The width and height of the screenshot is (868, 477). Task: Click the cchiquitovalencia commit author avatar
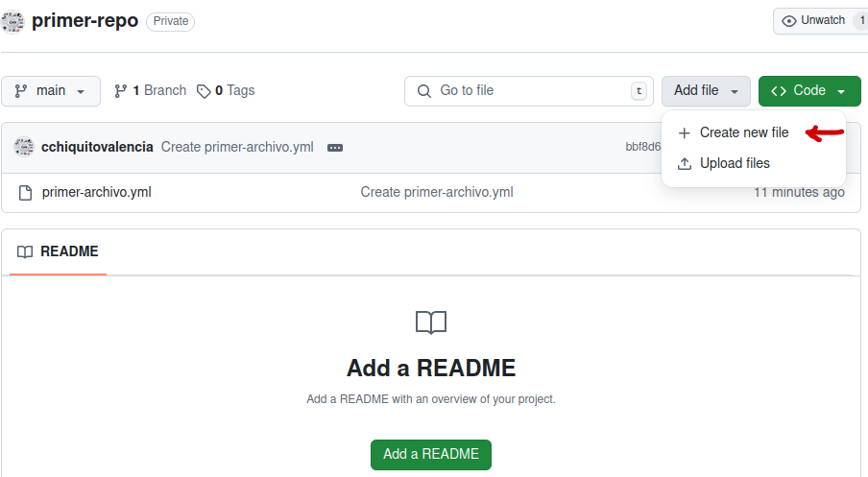24,147
